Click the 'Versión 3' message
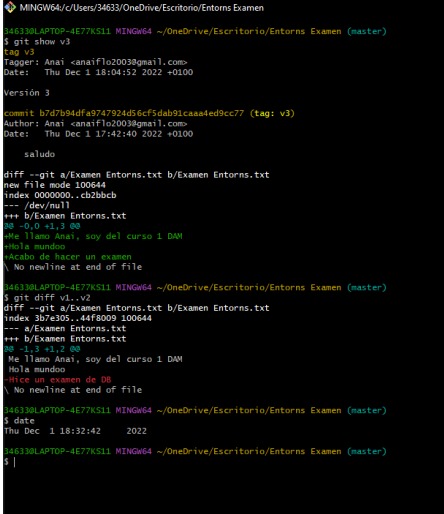 click(27, 93)
